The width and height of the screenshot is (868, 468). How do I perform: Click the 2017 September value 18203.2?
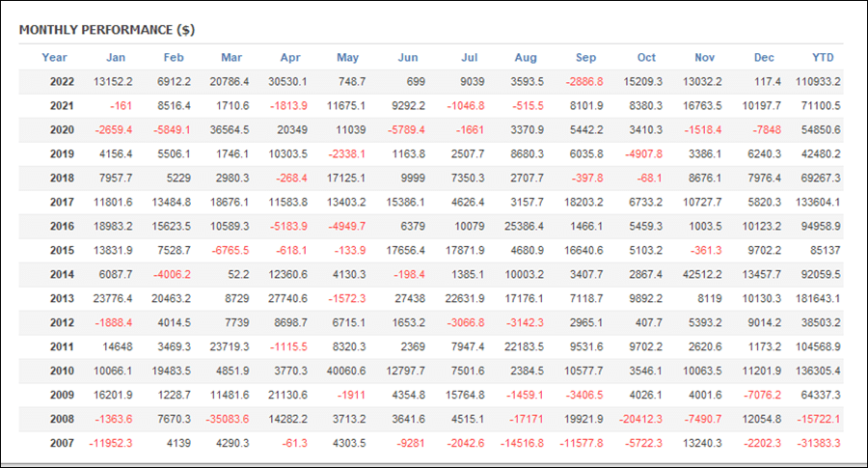583,202
